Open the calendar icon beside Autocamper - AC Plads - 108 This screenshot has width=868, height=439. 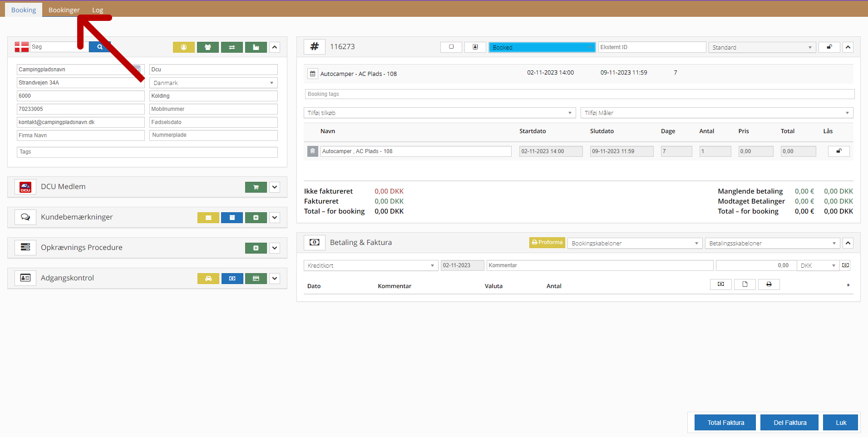tap(312, 74)
